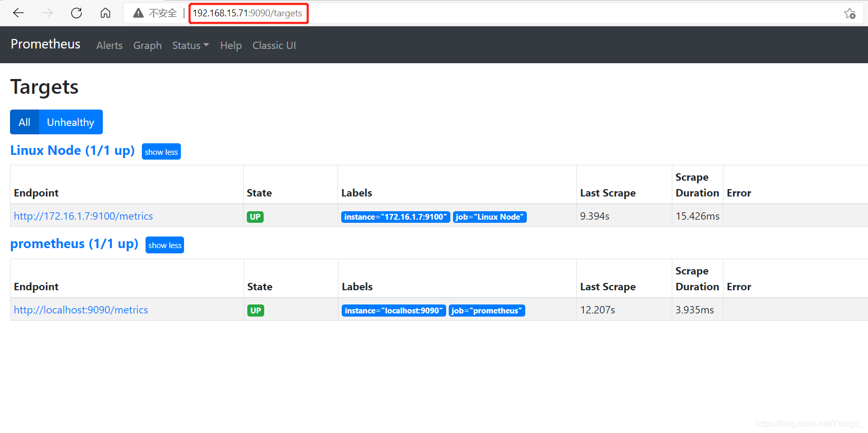
Task: Collapse prometheus group with show less
Action: pos(165,245)
